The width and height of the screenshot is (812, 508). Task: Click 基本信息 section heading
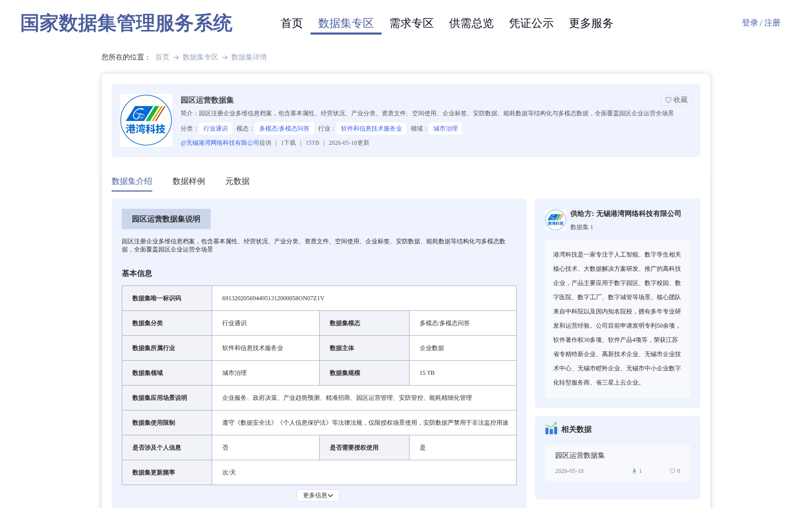click(137, 273)
